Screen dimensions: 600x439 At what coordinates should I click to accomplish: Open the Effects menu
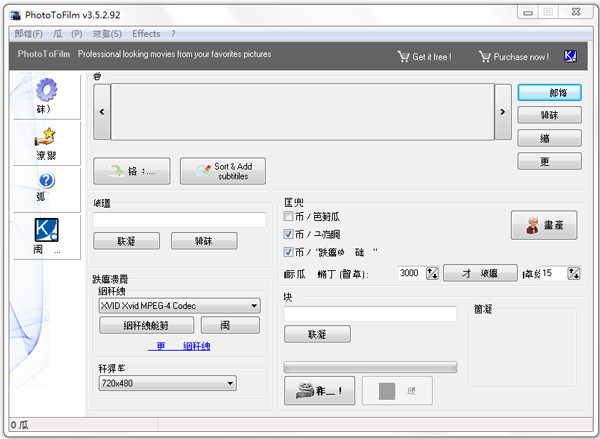point(146,34)
